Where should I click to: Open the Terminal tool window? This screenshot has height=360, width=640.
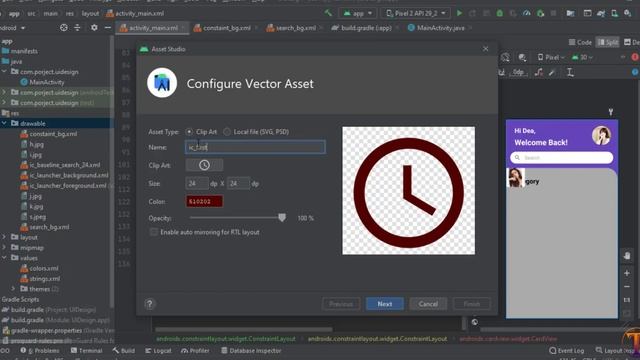click(87, 351)
